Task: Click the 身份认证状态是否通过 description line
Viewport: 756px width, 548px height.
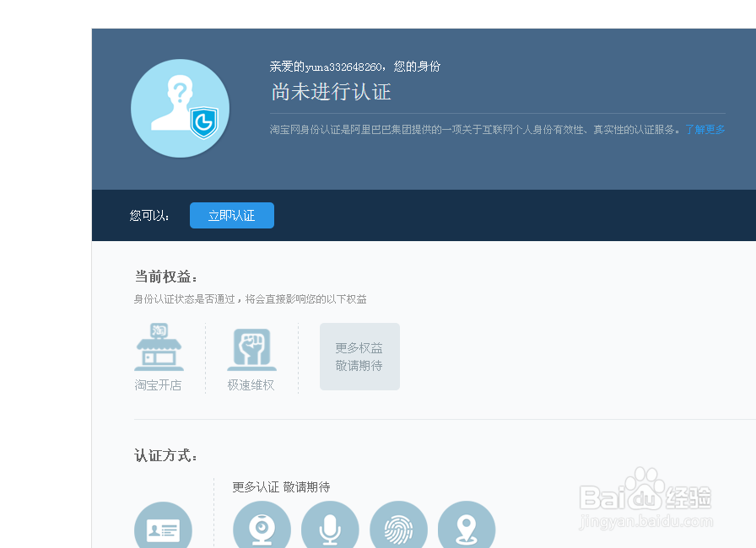Action: pos(251,299)
